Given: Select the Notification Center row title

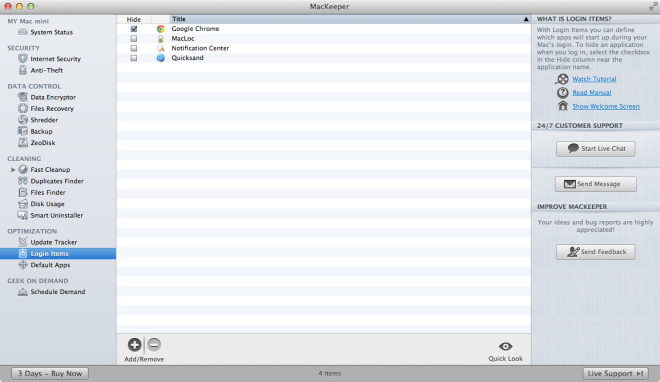Looking at the screenshot, I should coord(200,48).
